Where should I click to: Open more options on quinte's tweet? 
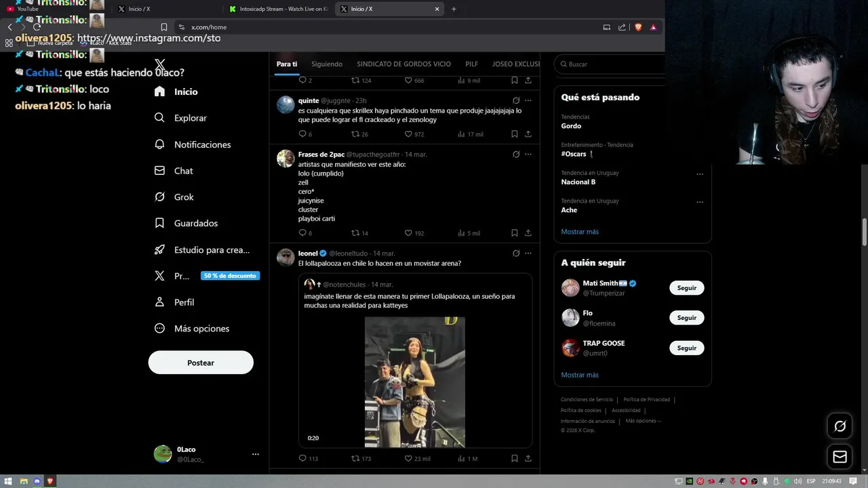[528, 100]
